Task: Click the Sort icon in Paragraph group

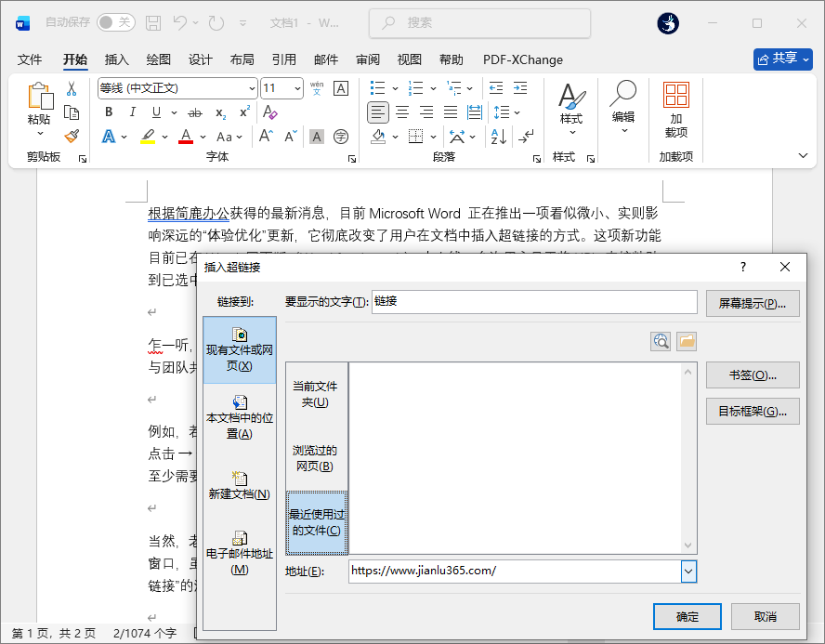Action: [x=499, y=136]
